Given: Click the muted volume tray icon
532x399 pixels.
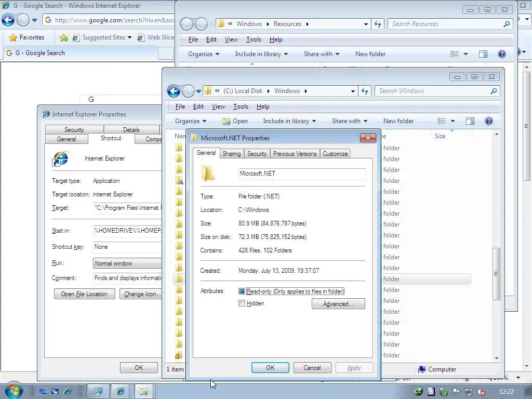Looking at the screenshot, I should [481, 392].
